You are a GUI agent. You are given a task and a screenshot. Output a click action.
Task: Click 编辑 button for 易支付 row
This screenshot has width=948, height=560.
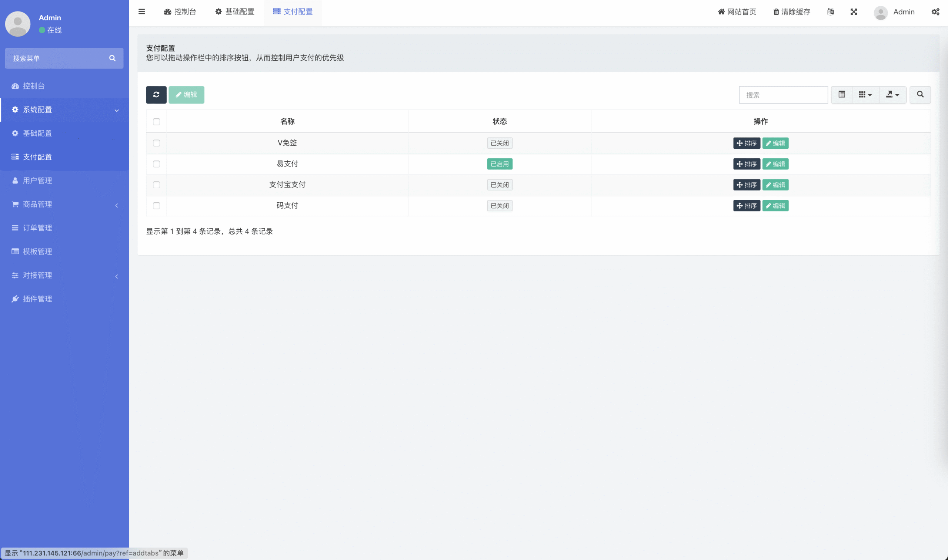tap(775, 164)
